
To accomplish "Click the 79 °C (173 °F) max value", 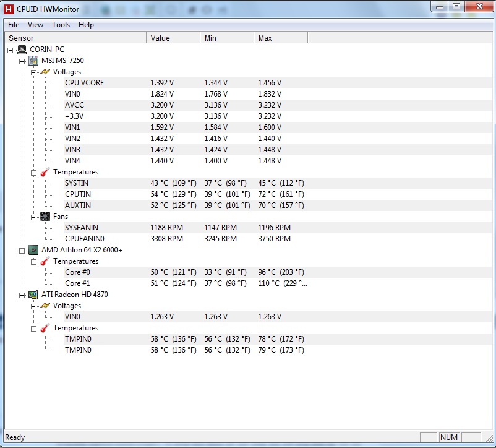I will tap(281, 350).
